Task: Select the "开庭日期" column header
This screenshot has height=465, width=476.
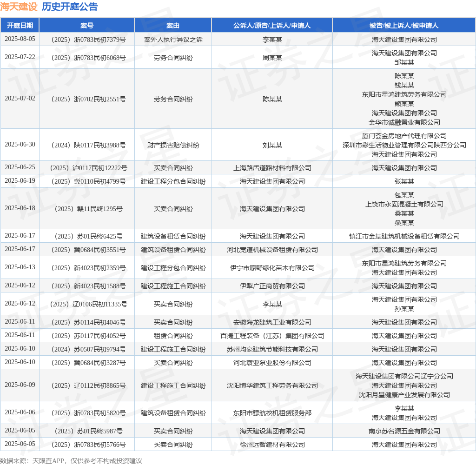Action: (x=20, y=26)
